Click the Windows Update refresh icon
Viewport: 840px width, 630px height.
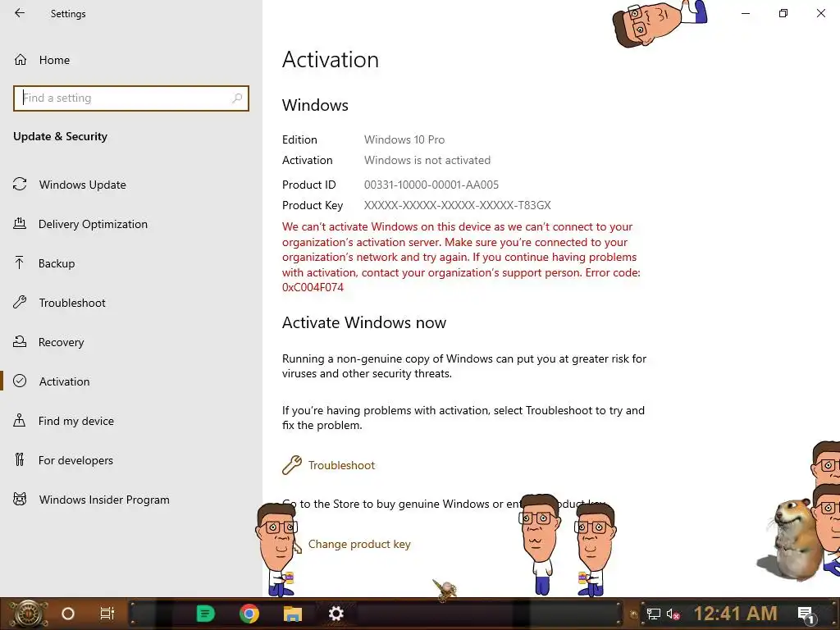point(20,185)
